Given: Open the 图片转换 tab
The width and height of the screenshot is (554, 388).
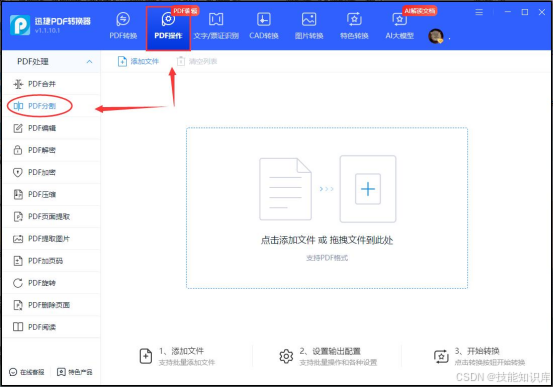Looking at the screenshot, I should click(x=309, y=25).
